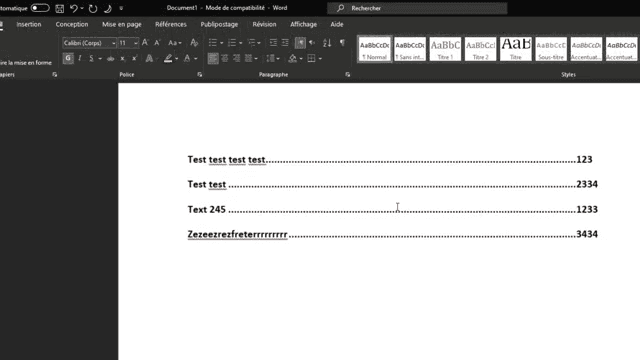640x360 pixels.
Task: Open numbered list dropdown arrow
Action: coord(241,43)
